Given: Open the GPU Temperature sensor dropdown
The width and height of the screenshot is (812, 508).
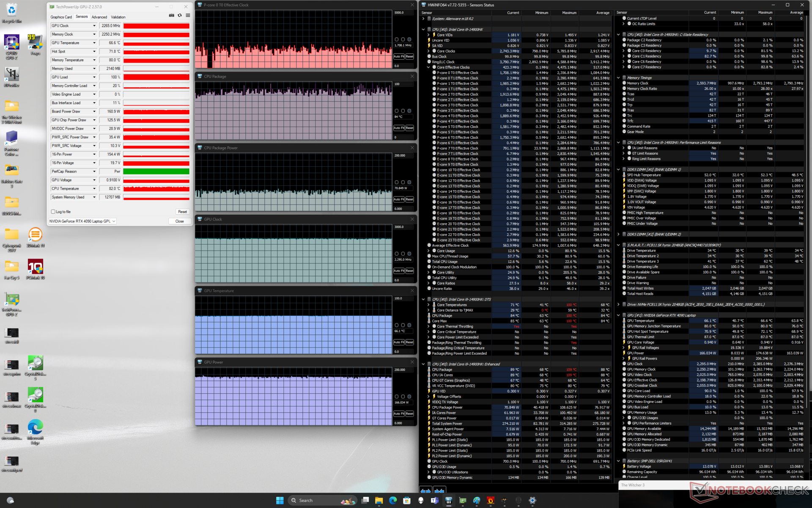Looking at the screenshot, I should [x=94, y=43].
